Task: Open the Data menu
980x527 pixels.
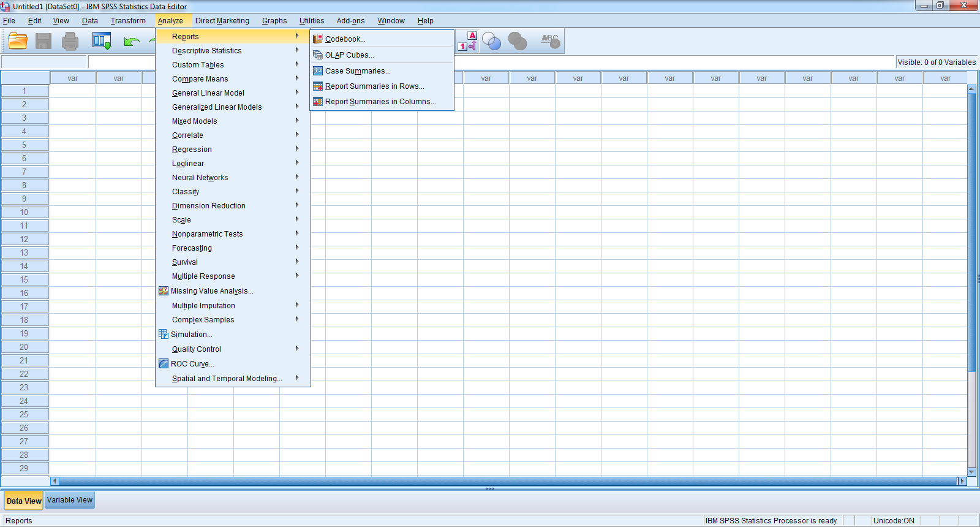Action: point(90,21)
